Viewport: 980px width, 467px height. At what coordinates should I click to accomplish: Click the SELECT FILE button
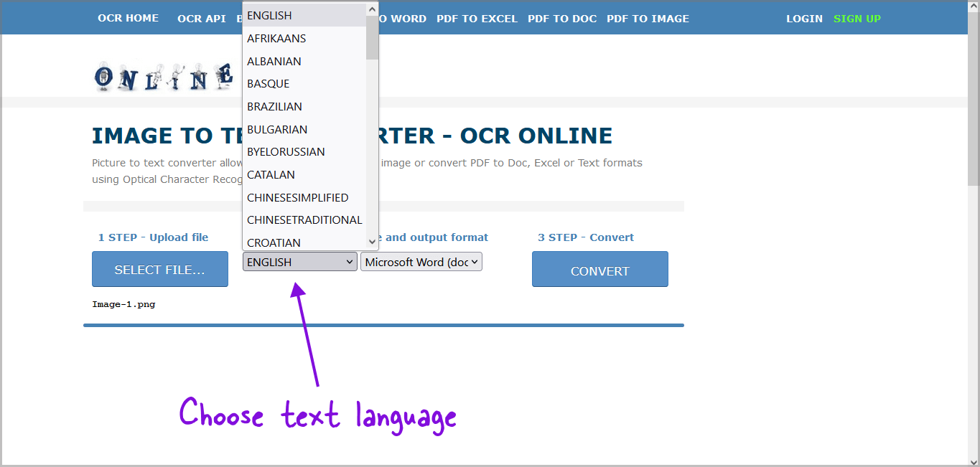pyautogui.click(x=159, y=268)
